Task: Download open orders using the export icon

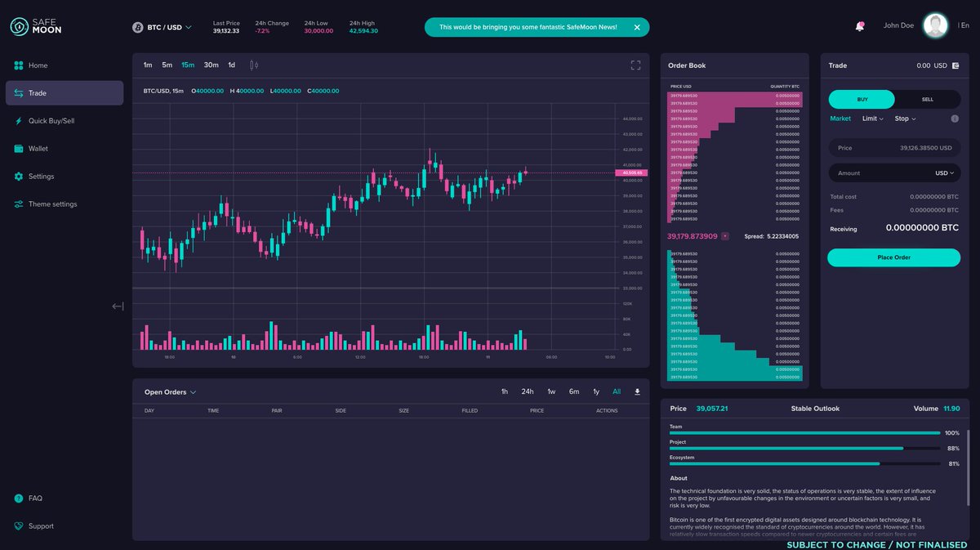Action: pyautogui.click(x=639, y=391)
